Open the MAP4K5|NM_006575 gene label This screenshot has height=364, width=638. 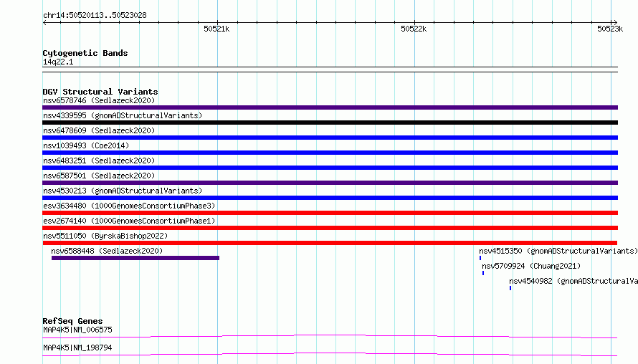77,330
